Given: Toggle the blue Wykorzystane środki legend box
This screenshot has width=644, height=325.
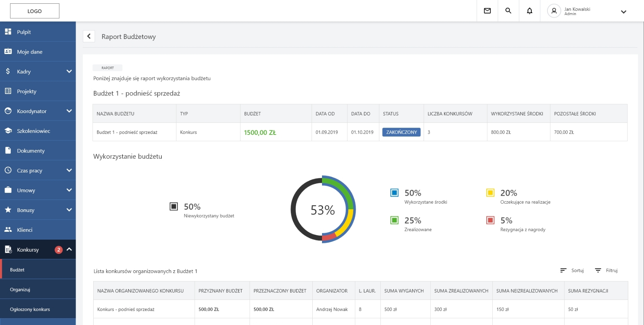Looking at the screenshot, I should click(x=394, y=193).
